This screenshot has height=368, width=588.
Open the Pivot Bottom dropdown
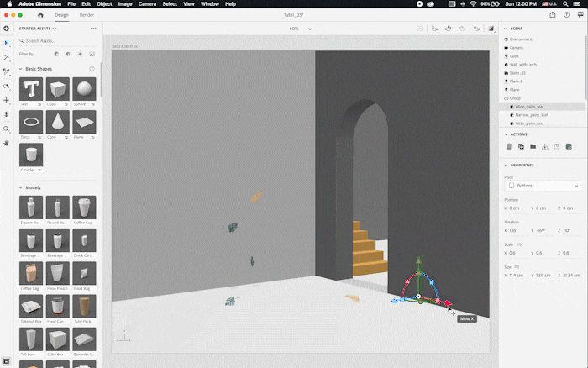(543, 185)
